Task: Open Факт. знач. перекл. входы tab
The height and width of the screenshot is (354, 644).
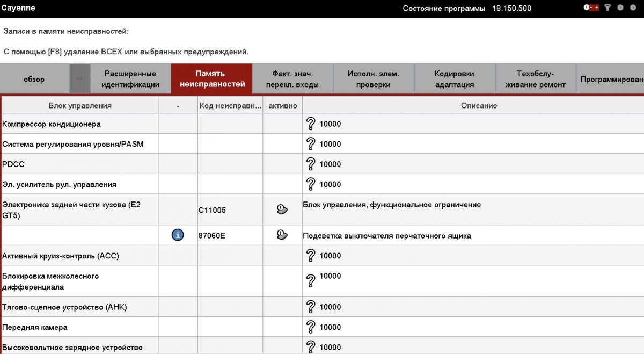Action: click(292, 79)
